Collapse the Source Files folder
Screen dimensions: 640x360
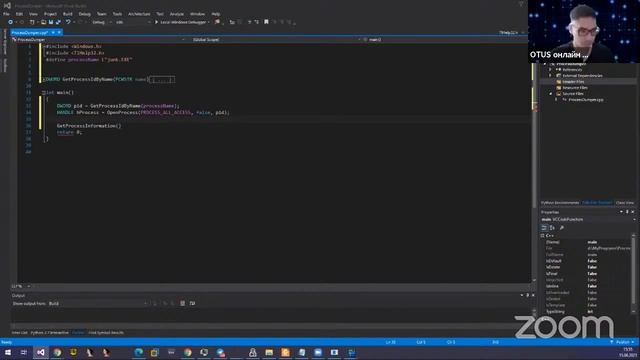[551, 94]
